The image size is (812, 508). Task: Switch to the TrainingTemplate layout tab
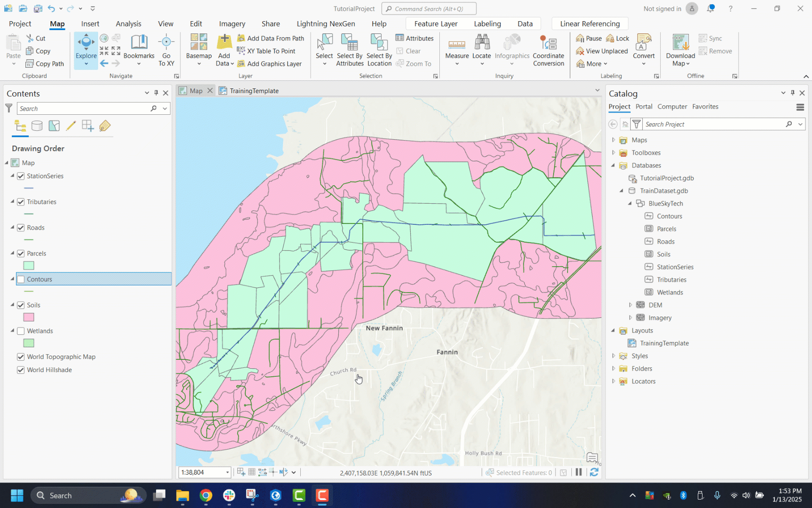point(254,91)
